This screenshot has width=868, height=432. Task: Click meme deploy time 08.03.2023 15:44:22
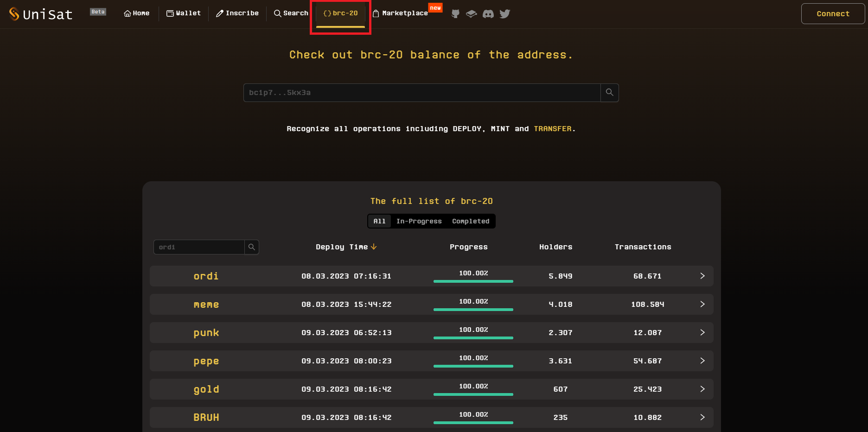[346, 305]
